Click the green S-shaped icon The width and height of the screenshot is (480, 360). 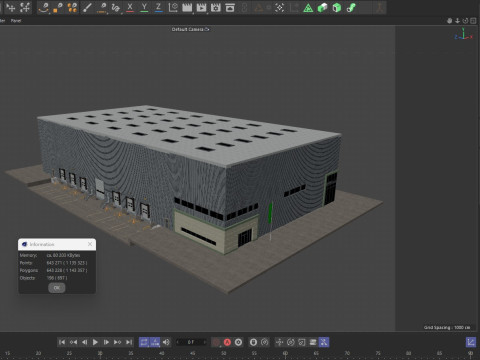pyautogui.click(x=351, y=7)
